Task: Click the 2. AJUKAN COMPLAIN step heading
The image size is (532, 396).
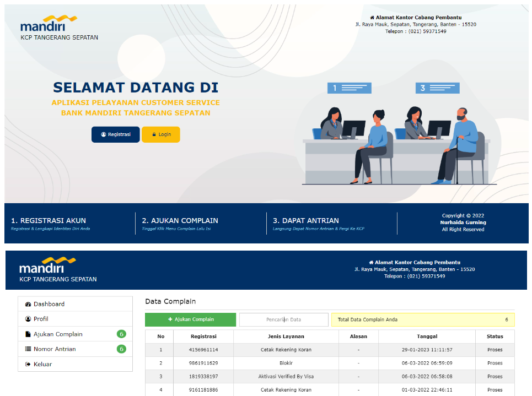Action: (180, 221)
